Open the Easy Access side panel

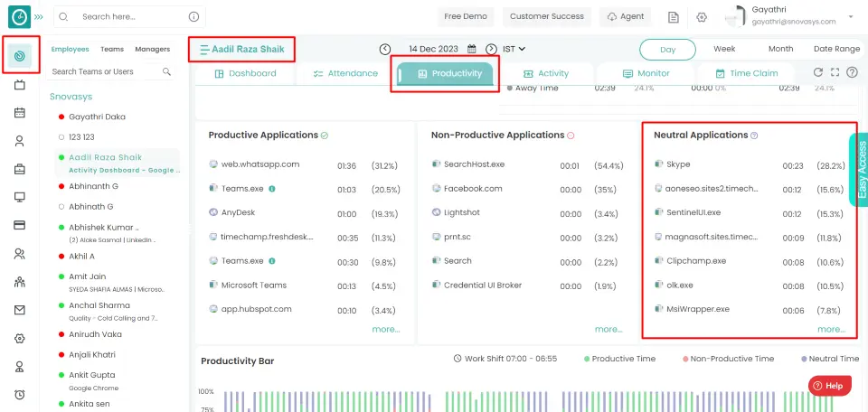click(x=860, y=170)
